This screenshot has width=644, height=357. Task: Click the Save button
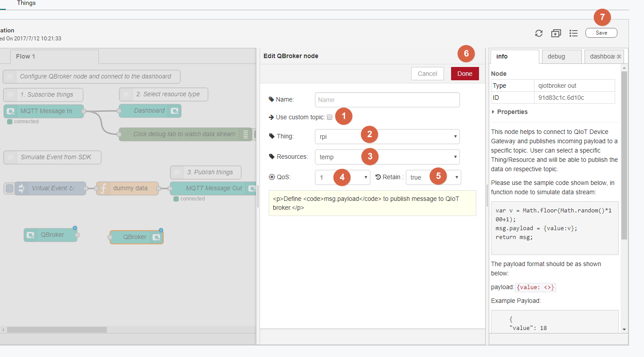click(x=601, y=33)
